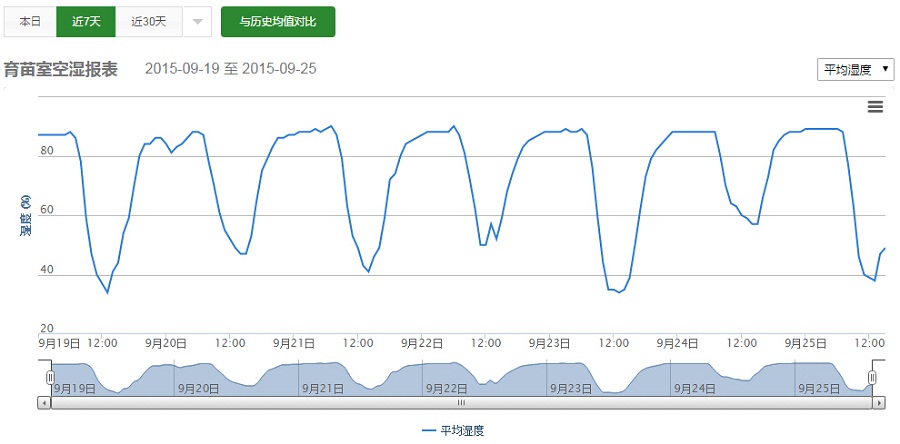Expand the date range caret dropdown
The width and height of the screenshot is (900, 444).
pos(197,22)
